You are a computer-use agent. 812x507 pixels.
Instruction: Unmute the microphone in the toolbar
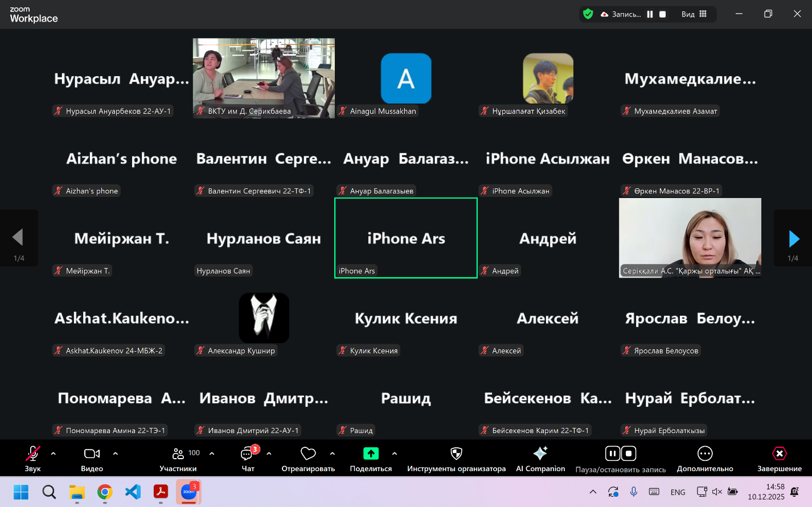coord(32,454)
